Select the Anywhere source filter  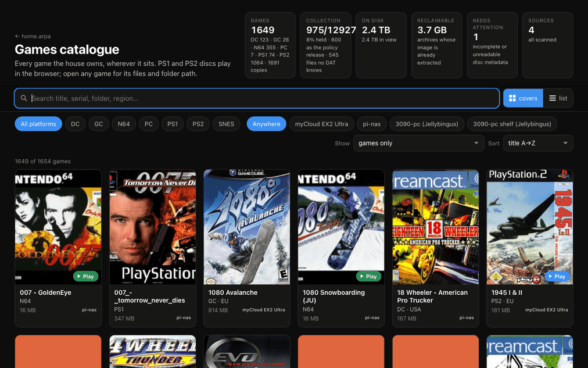266,124
